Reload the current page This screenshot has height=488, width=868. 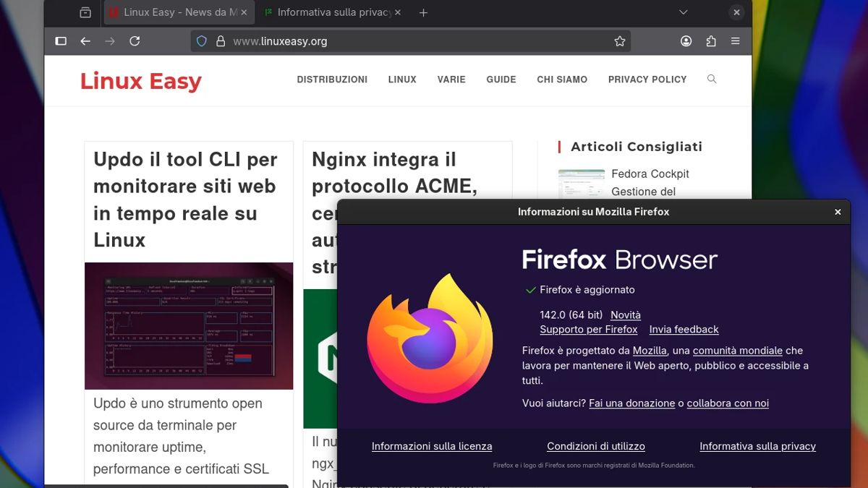point(135,41)
